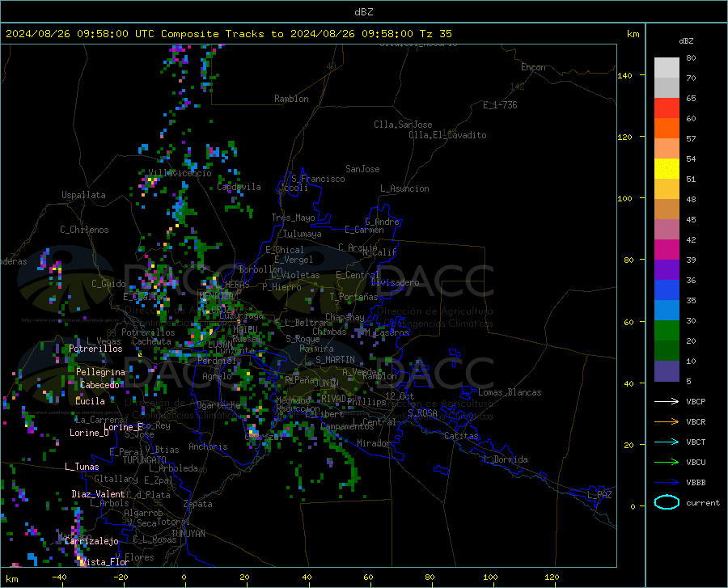Click the 'Agrelo' map label
Screen dimensions: 728x588
[x=217, y=376]
